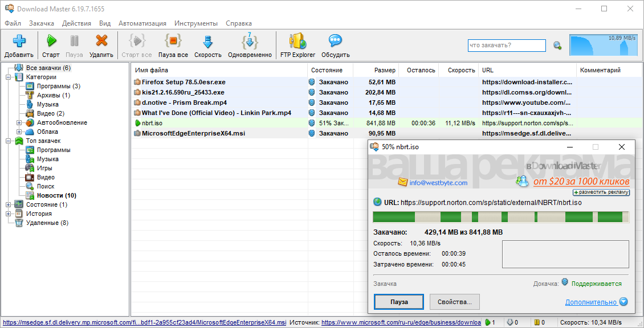Click the shield status icon on nbrt.iso row
The width and height of the screenshot is (644, 328).
coord(312,123)
